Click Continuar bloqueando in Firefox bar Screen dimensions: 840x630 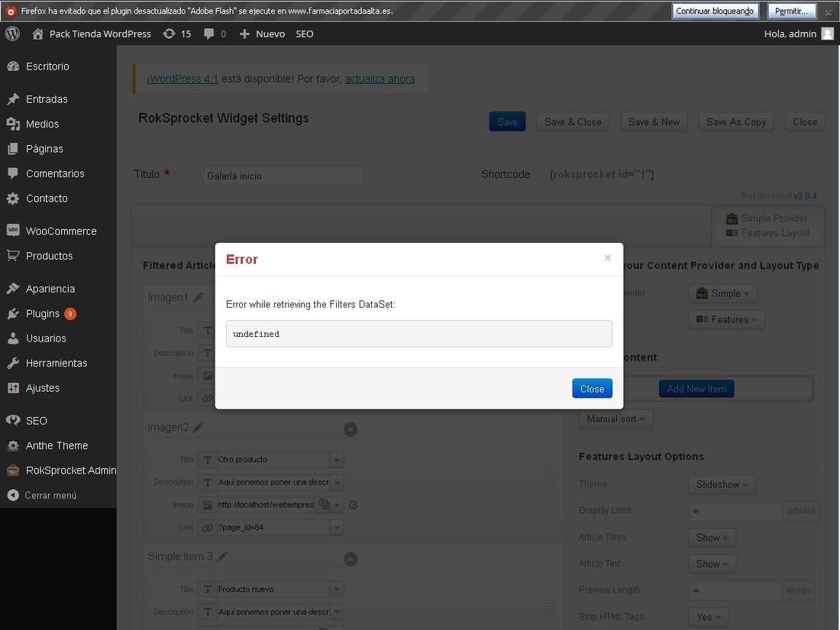coord(716,11)
